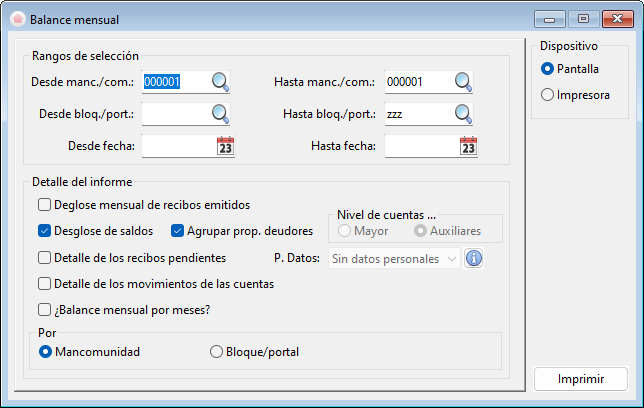Uncheck Desglose de saldos
The width and height of the screenshot is (644, 408).
point(44,231)
